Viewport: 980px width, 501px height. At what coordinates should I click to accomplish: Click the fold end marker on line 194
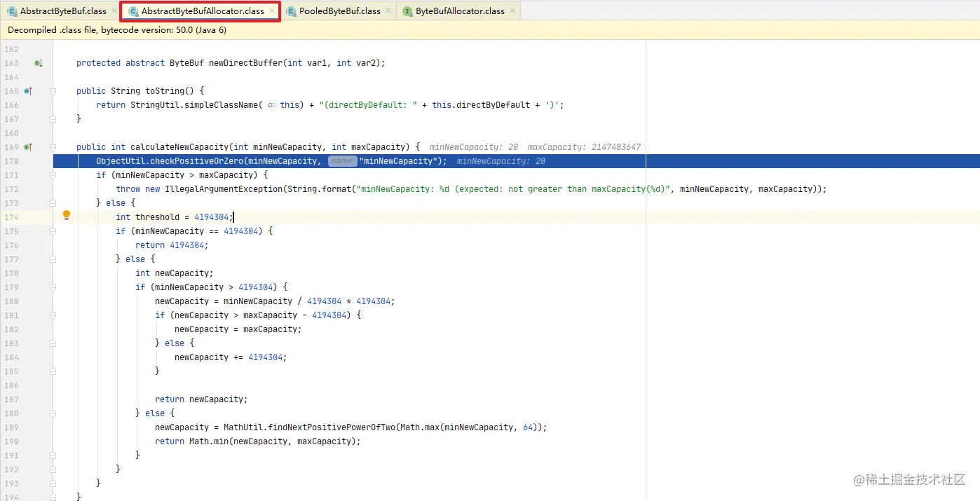tap(53, 496)
